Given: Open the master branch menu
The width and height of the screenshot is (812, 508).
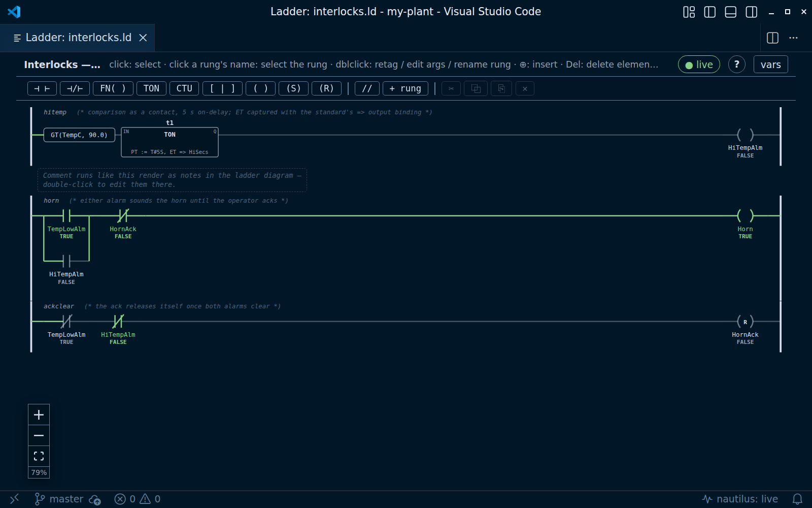Looking at the screenshot, I should click(x=59, y=499).
